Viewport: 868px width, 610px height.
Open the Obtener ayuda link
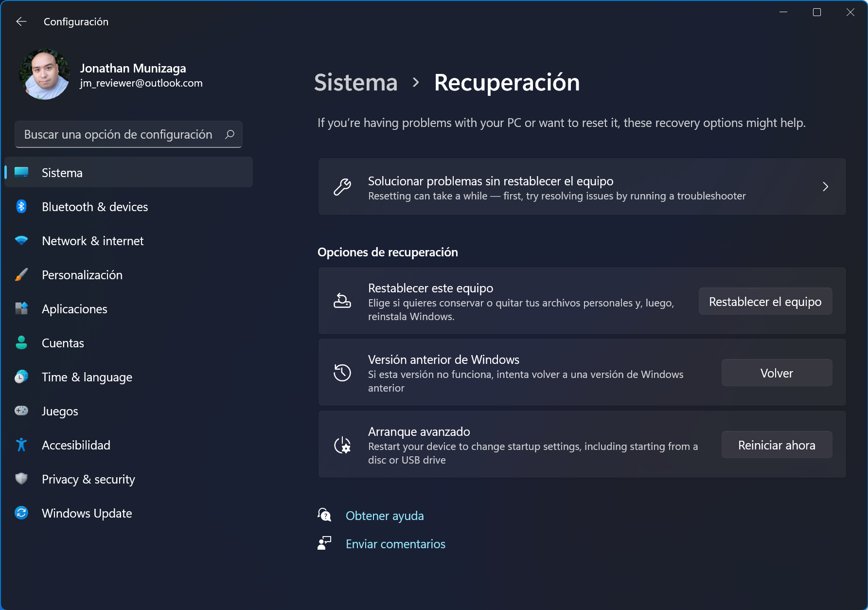click(x=385, y=516)
